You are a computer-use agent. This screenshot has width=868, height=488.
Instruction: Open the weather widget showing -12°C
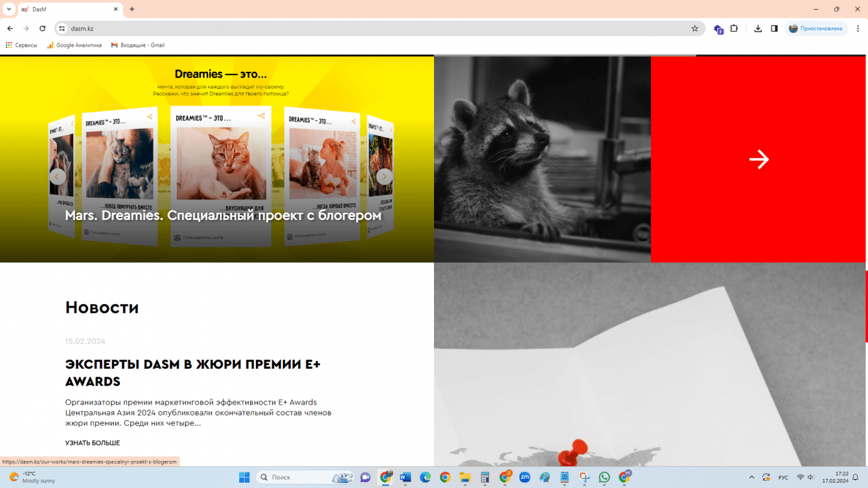(x=32, y=478)
